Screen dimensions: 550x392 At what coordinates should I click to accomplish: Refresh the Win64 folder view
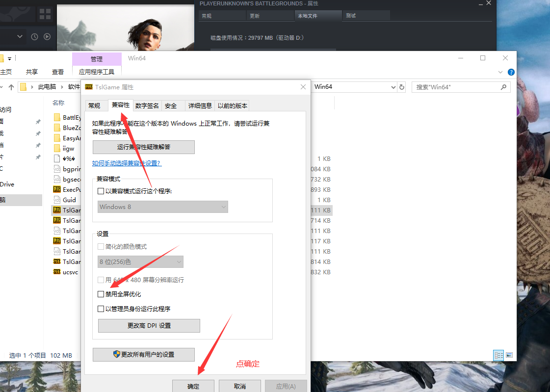[402, 87]
